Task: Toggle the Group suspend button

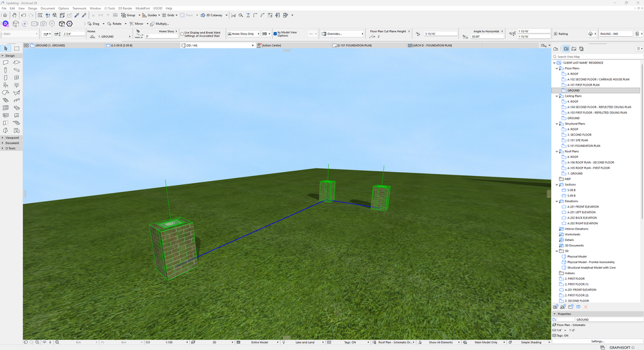Action: (128, 15)
